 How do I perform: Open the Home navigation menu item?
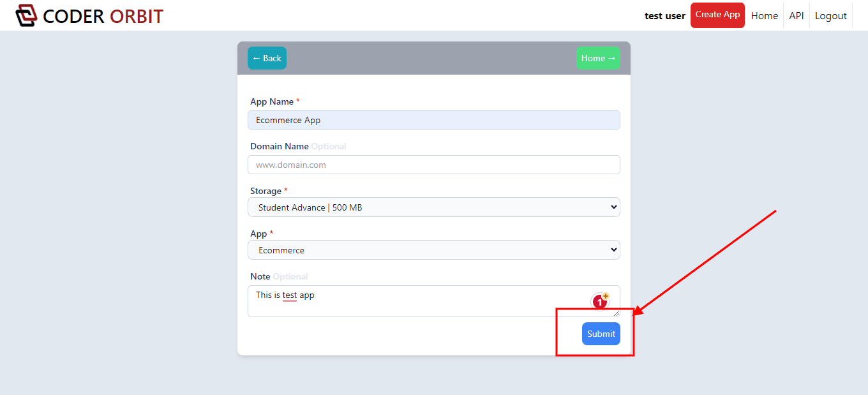point(764,16)
